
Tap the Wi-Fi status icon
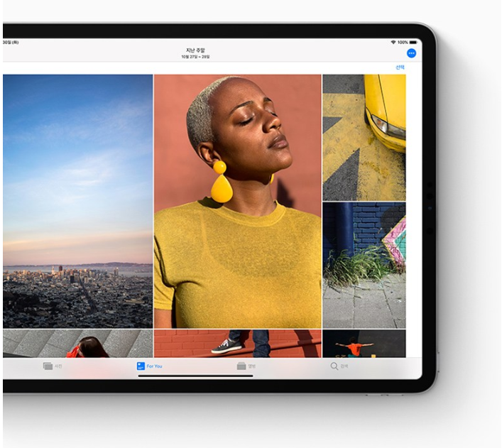[393, 43]
